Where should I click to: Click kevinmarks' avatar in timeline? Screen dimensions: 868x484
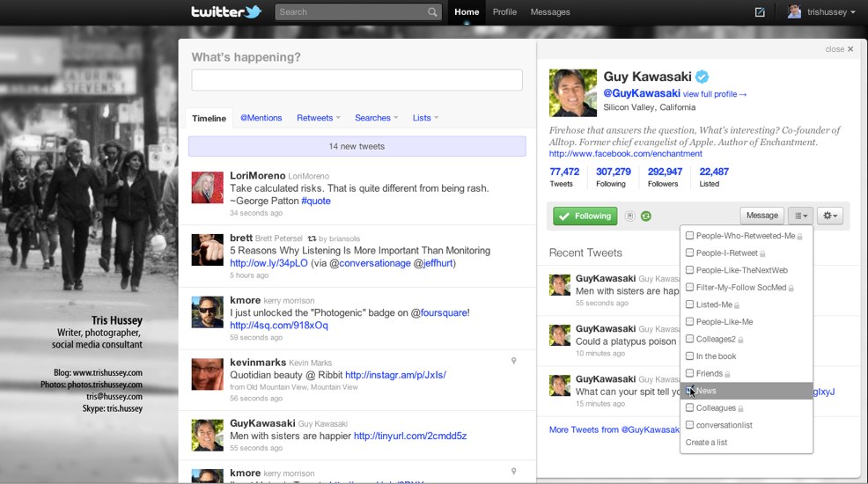(208, 374)
